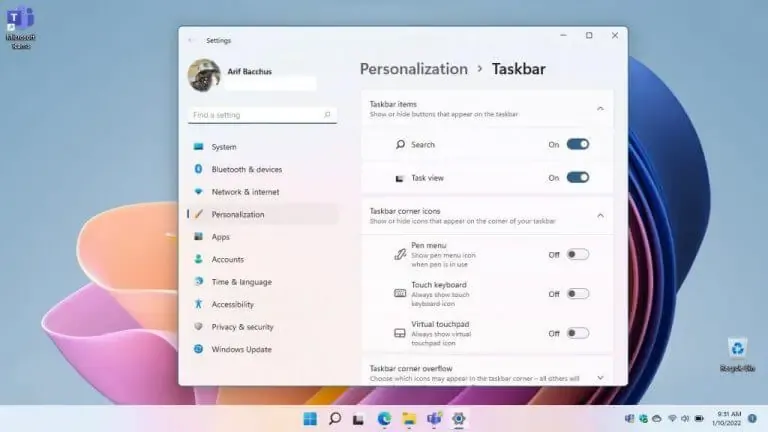Click the Virtual touchpad row icon
The width and height of the screenshot is (768, 432).
(x=400, y=333)
